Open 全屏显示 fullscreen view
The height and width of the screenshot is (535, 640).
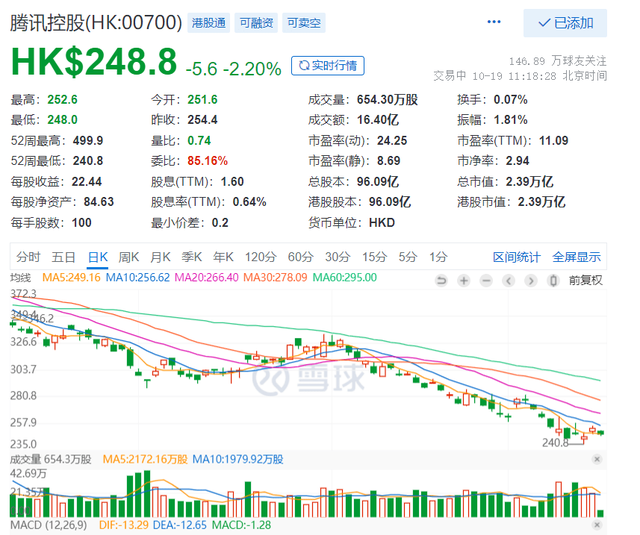coord(576,257)
